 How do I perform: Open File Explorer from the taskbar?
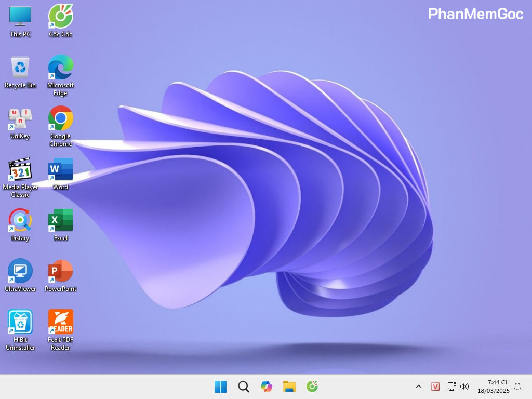tap(289, 387)
